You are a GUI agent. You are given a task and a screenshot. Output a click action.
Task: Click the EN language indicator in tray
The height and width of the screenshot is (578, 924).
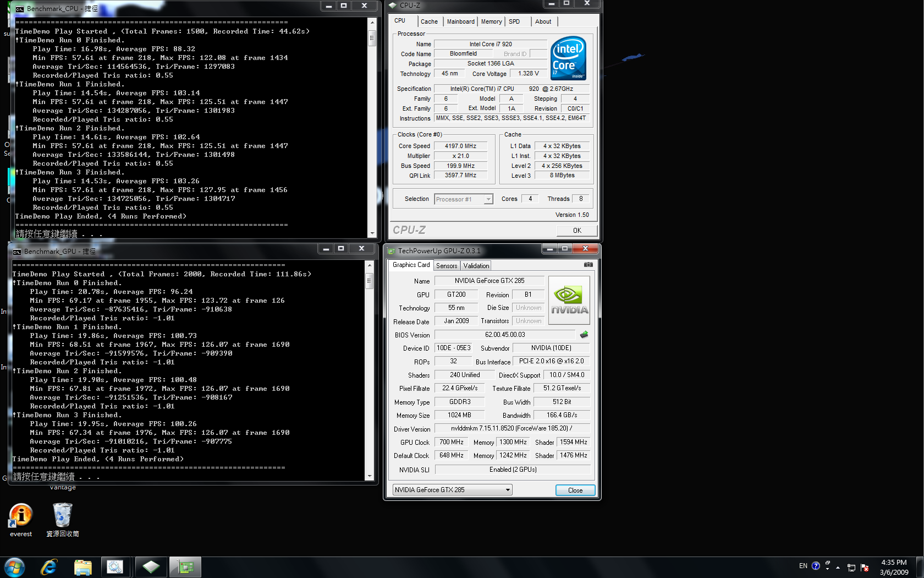coord(803,566)
